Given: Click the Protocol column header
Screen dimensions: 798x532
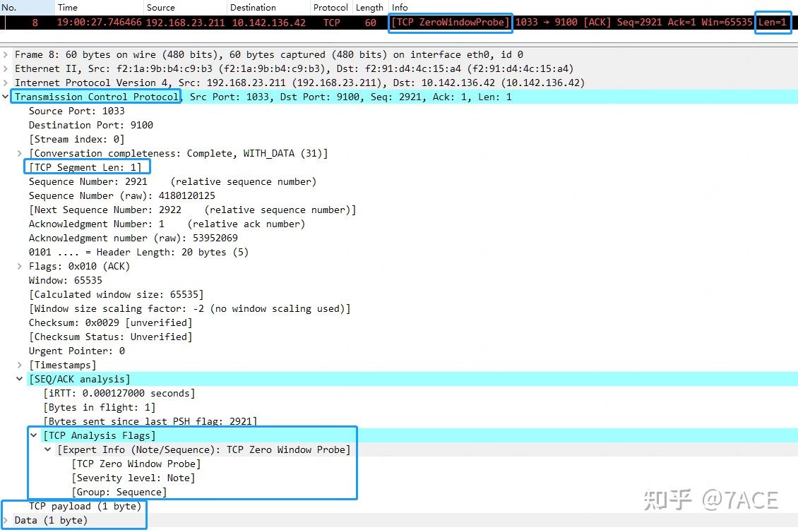Looking at the screenshot, I should click(330, 7).
